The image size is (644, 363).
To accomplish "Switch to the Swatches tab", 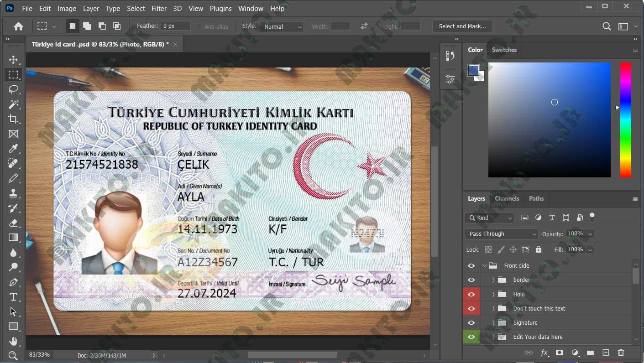I will point(504,50).
